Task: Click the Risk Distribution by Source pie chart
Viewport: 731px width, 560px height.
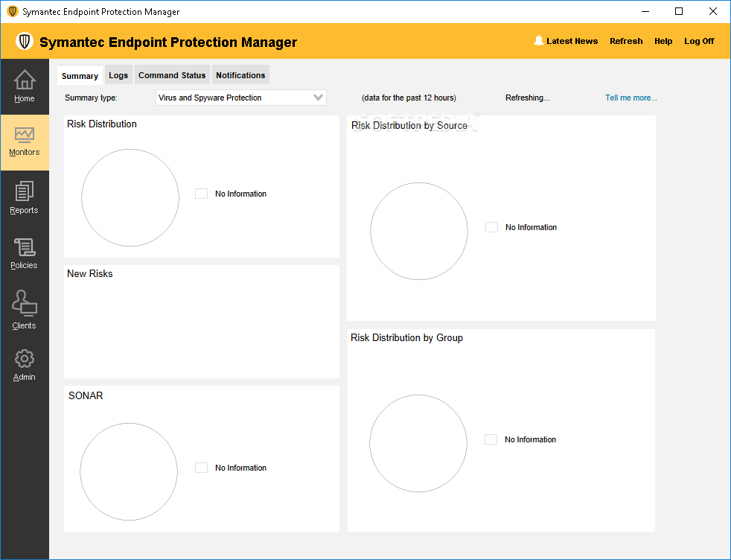Action: pyautogui.click(x=419, y=231)
